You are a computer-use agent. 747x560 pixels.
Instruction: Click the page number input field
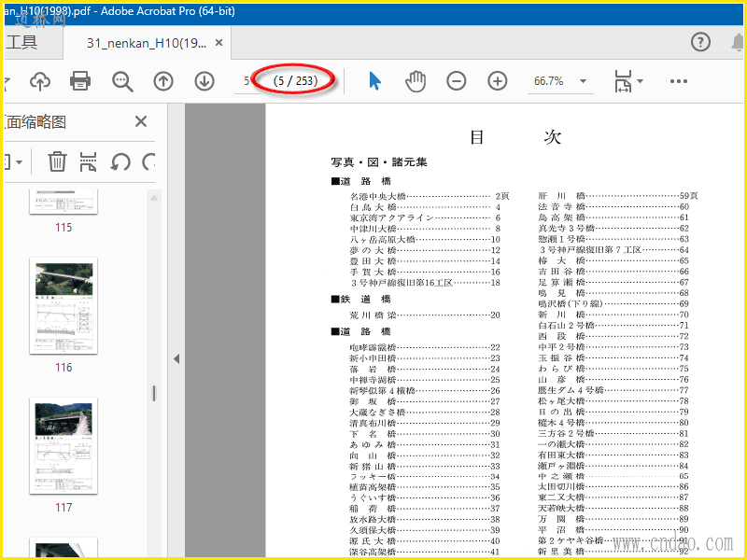pos(247,81)
